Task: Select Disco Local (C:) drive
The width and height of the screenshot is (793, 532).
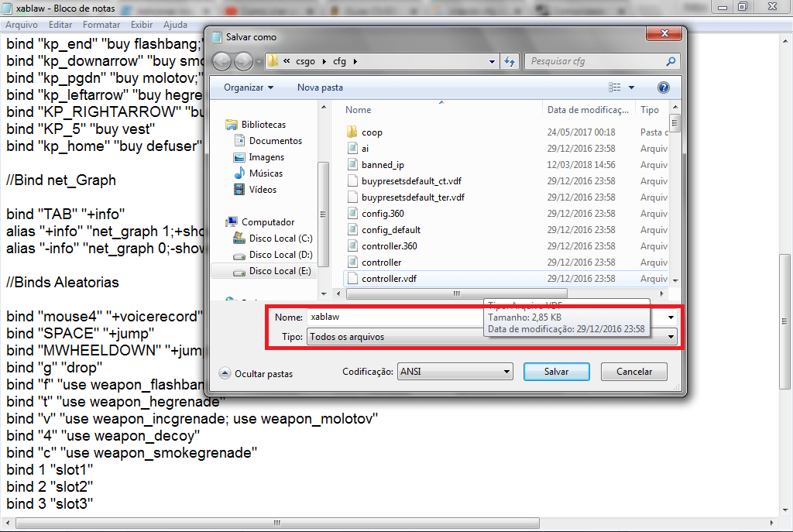Action: (280, 239)
